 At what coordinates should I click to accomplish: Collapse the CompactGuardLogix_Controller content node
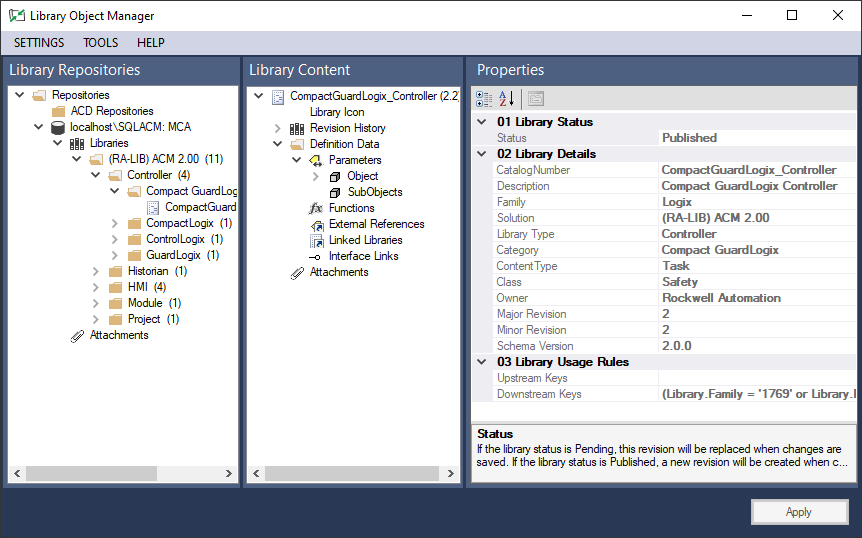point(258,96)
